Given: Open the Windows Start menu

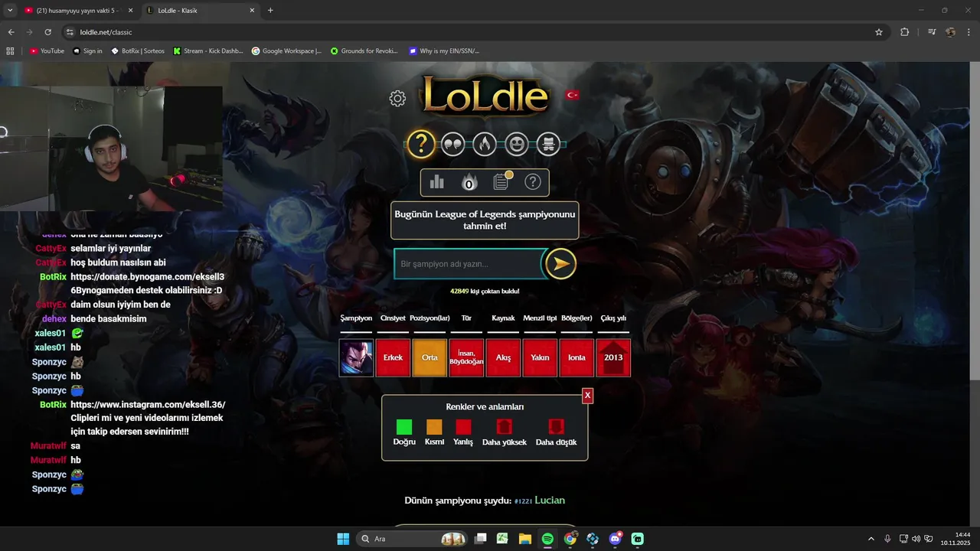Looking at the screenshot, I should tap(343, 539).
